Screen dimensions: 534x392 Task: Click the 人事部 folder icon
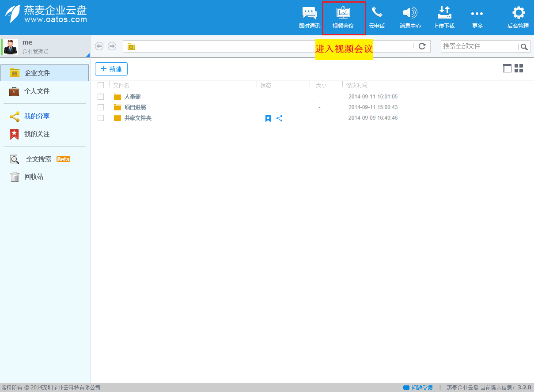[x=117, y=97]
